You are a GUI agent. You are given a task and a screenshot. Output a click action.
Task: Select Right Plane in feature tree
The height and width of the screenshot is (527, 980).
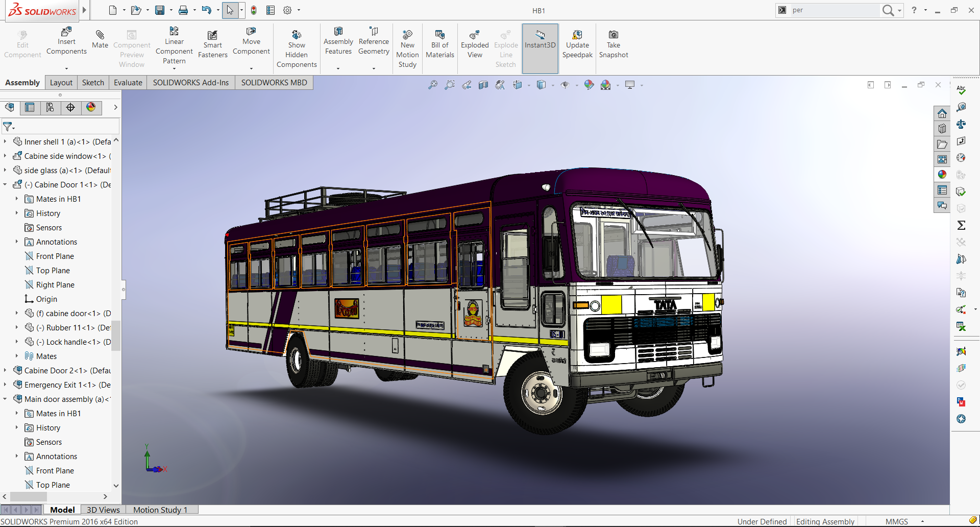pos(55,285)
